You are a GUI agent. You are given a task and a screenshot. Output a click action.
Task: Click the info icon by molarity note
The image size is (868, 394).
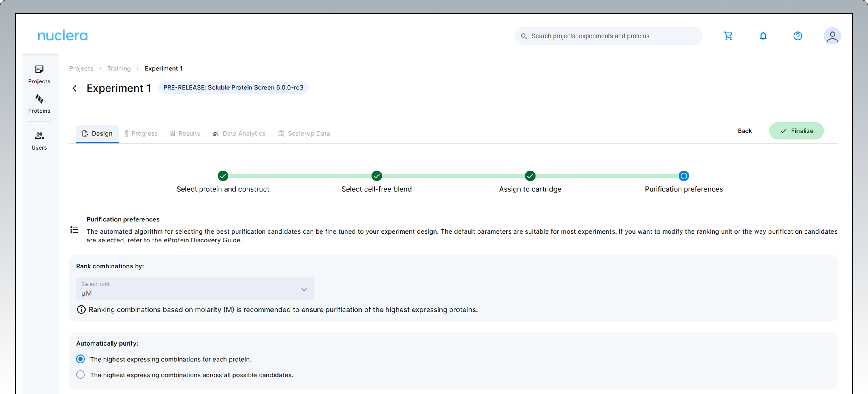(x=81, y=310)
